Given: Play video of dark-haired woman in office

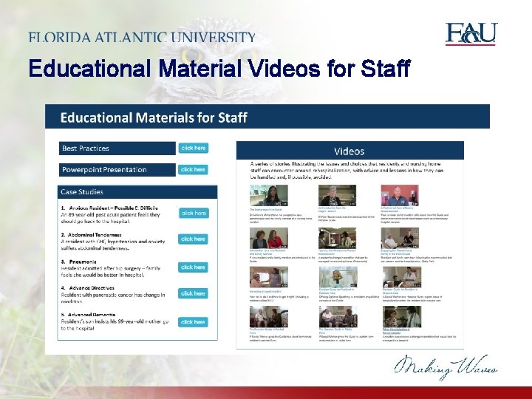Looking at the screenshot, I should pos(269,195).
